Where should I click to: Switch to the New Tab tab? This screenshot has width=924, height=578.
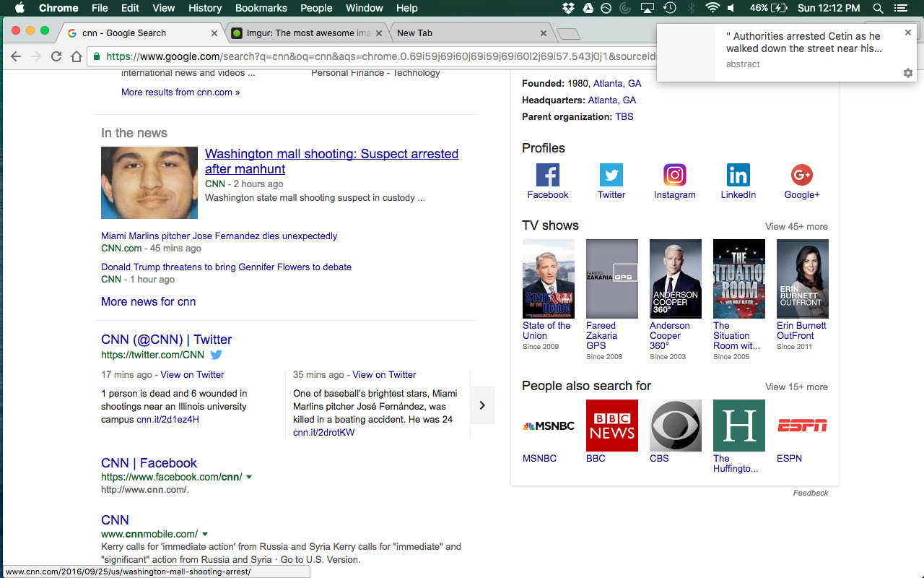471,33
